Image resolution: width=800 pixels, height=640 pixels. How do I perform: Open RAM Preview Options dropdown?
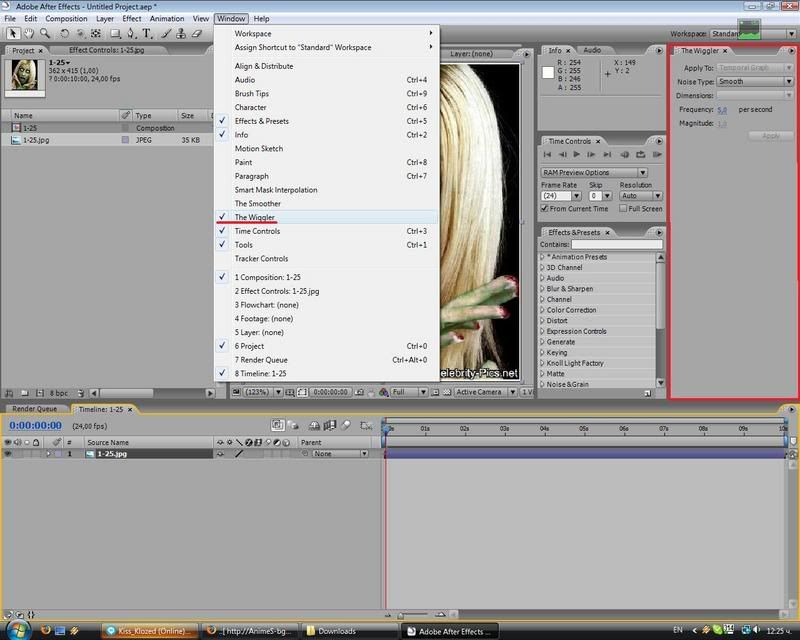(594, 173)
